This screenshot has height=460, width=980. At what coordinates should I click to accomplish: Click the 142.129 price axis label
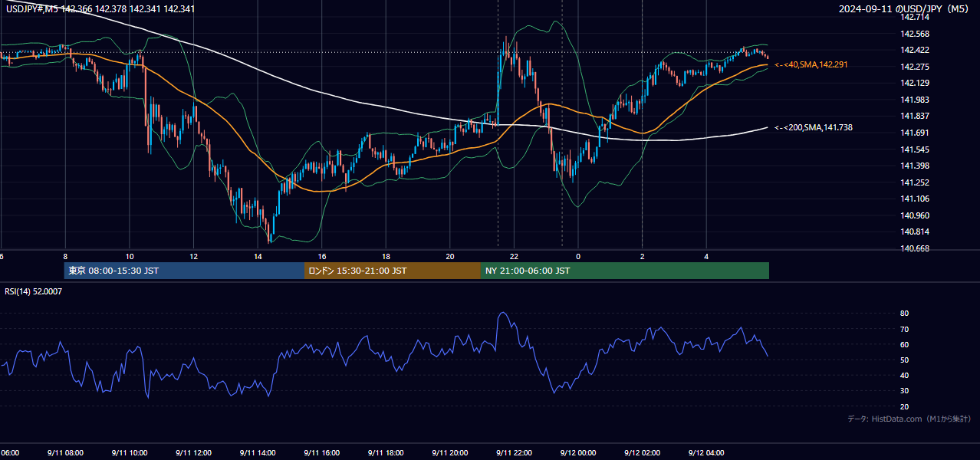coord(915,83)
